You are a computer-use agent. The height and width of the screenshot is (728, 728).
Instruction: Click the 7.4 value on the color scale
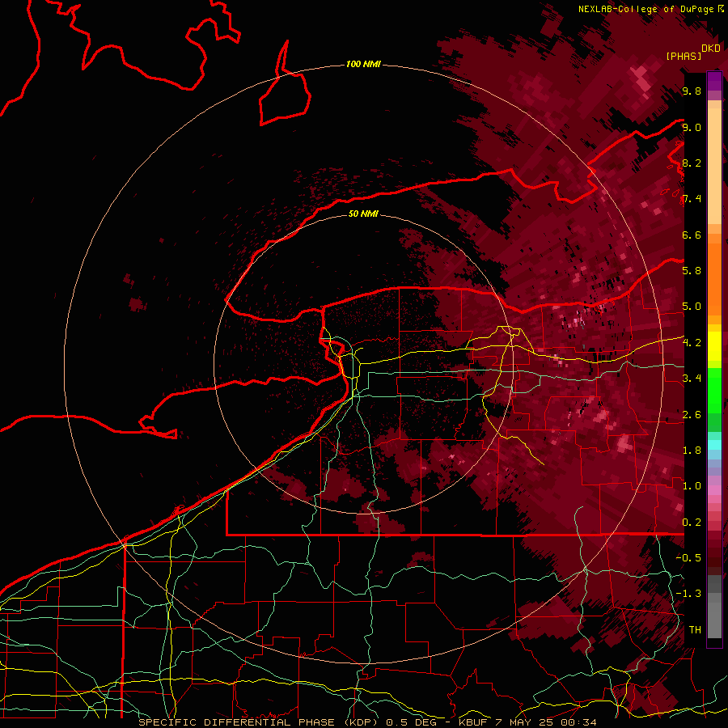pyautogui.click(x=692, y=199)
